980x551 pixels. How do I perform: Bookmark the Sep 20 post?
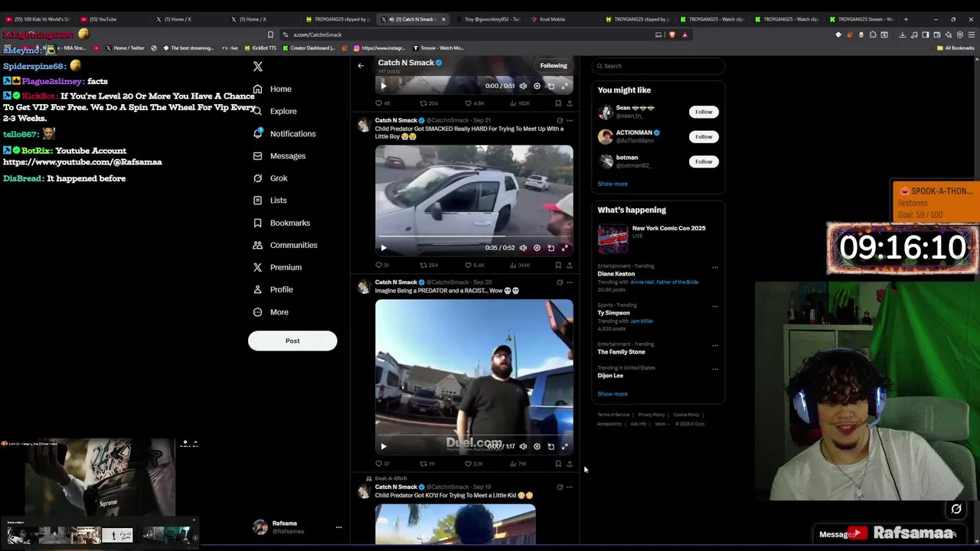[x=558, y=464]
